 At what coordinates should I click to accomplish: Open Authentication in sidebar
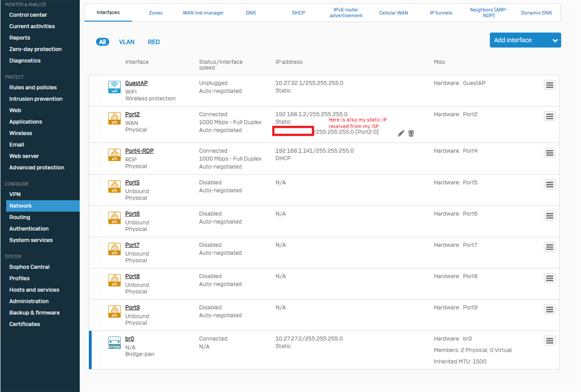[x=29, y=229]
